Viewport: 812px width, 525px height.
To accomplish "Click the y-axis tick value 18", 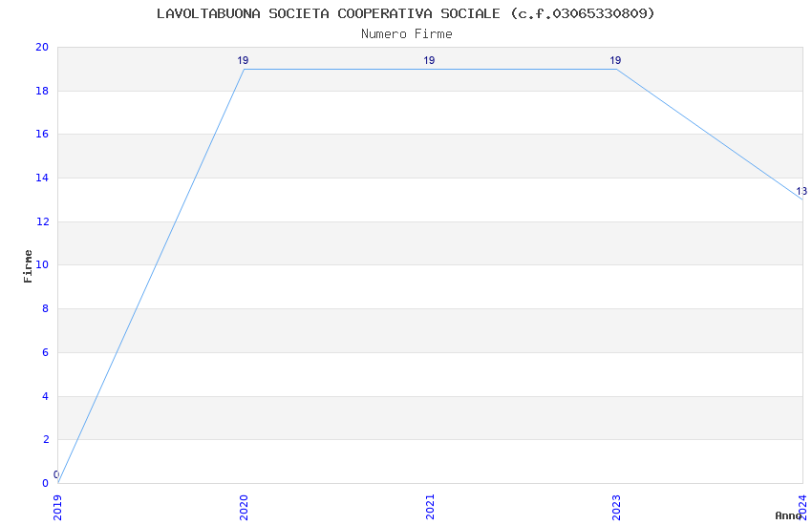I will click(x=42, y=91).
